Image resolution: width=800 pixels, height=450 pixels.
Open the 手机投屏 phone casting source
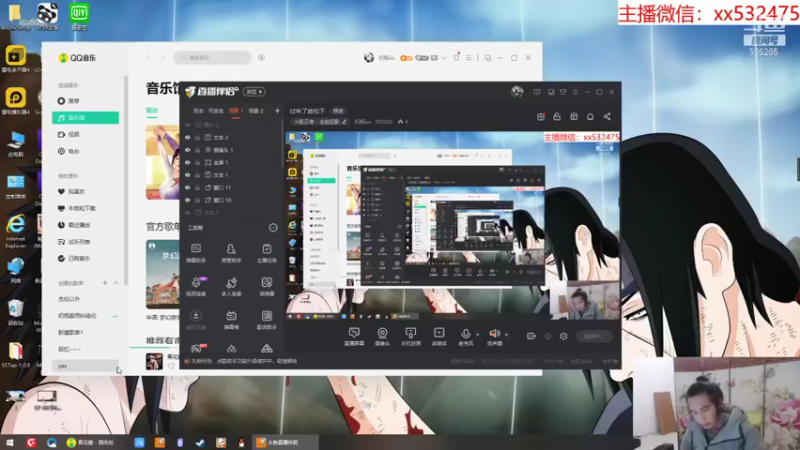pyautogui.click(x=411, y=337)
